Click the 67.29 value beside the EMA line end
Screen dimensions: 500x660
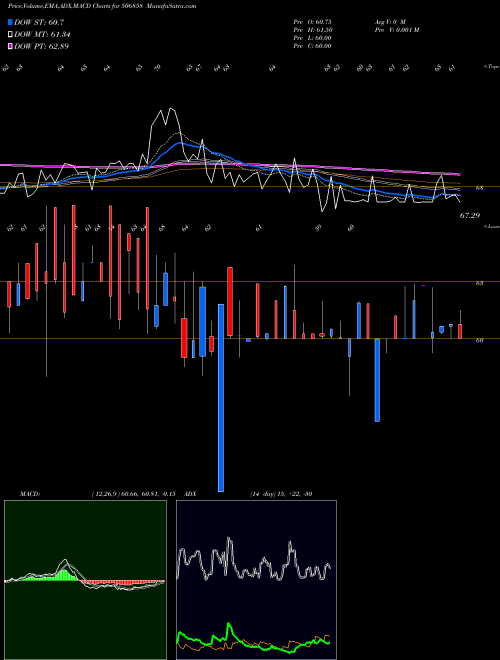470,216
